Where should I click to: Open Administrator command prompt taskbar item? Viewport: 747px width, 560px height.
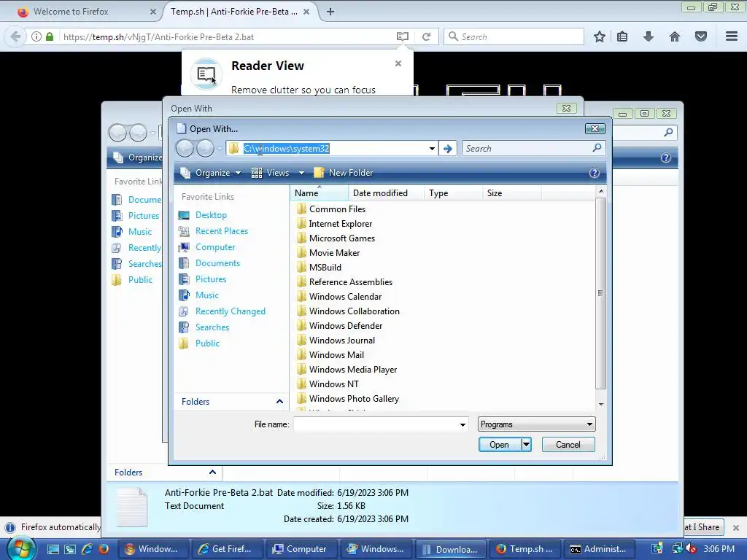(598, 549)
